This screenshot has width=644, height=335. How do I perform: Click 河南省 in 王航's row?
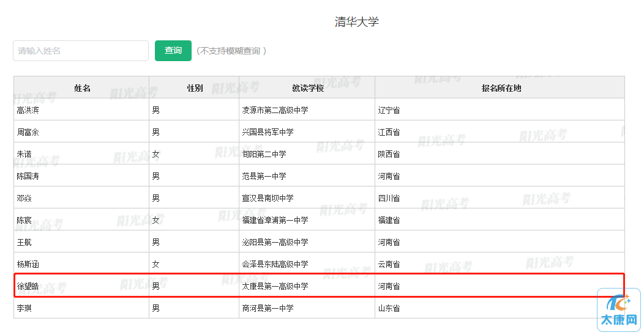(x=389, y=242)
